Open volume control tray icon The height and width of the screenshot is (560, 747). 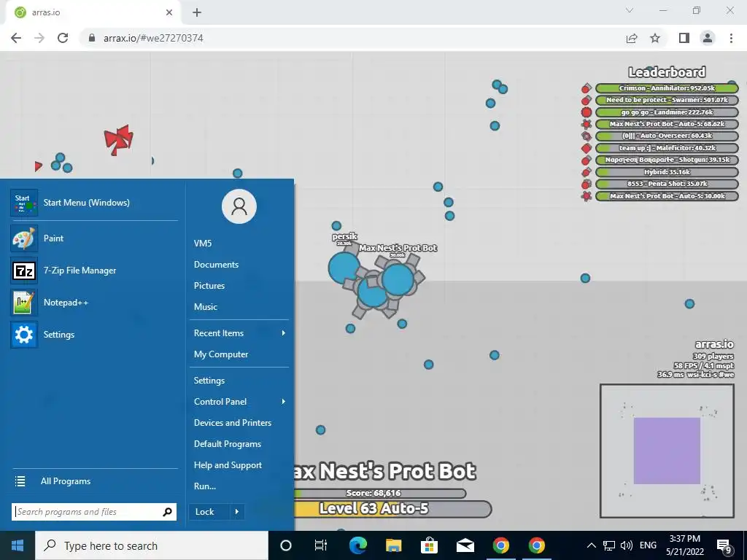tap(627, 545)
